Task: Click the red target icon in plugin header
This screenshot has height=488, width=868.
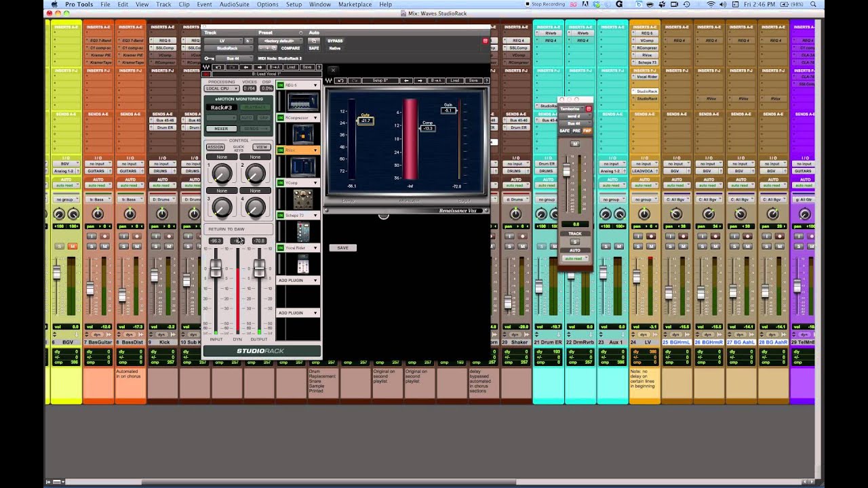Action: click(485, 41)
